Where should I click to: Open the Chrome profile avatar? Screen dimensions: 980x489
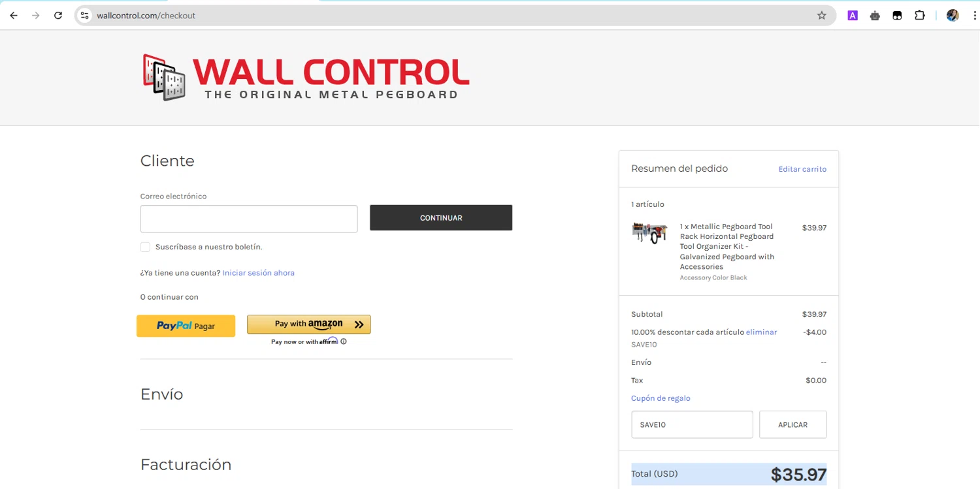click(953, 15)
